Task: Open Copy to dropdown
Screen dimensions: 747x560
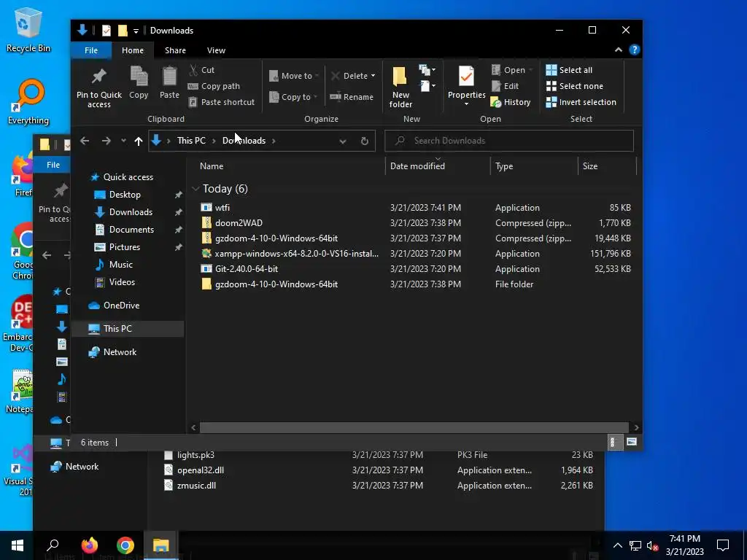Action: click(294, 97)
